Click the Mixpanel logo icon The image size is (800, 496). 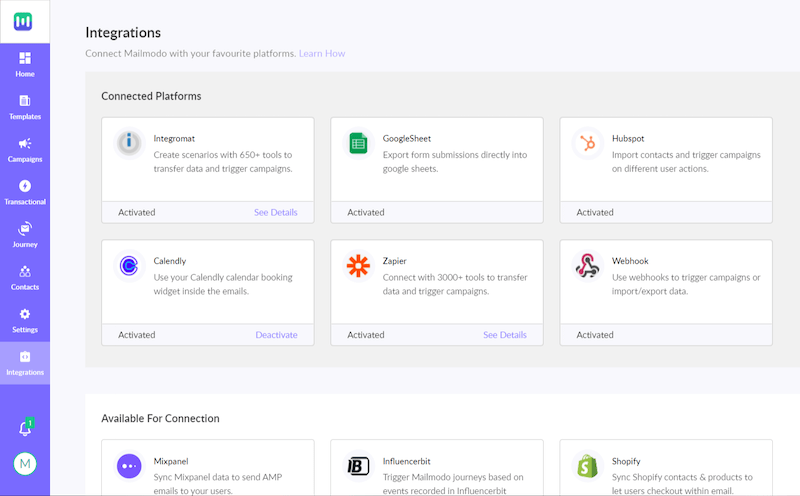(128, 466)
